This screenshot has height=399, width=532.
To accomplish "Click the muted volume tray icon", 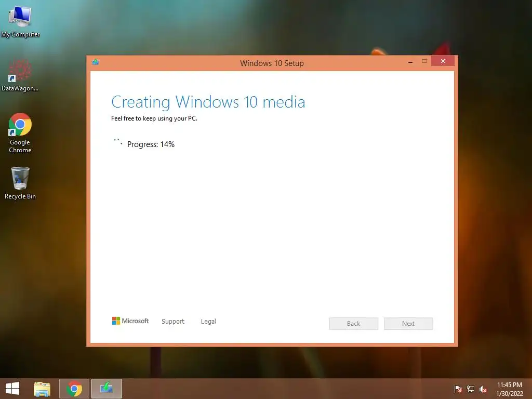I will pos(483,389).
